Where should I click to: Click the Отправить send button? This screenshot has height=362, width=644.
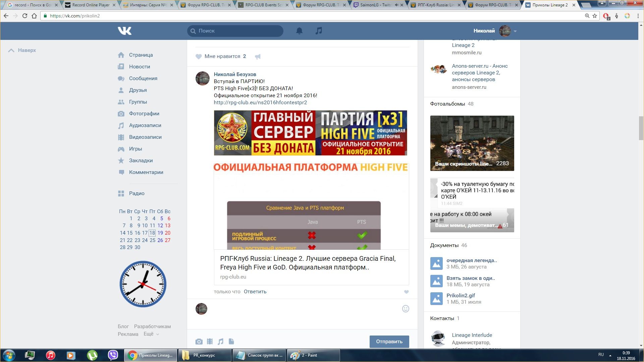(x=389, y=342)
